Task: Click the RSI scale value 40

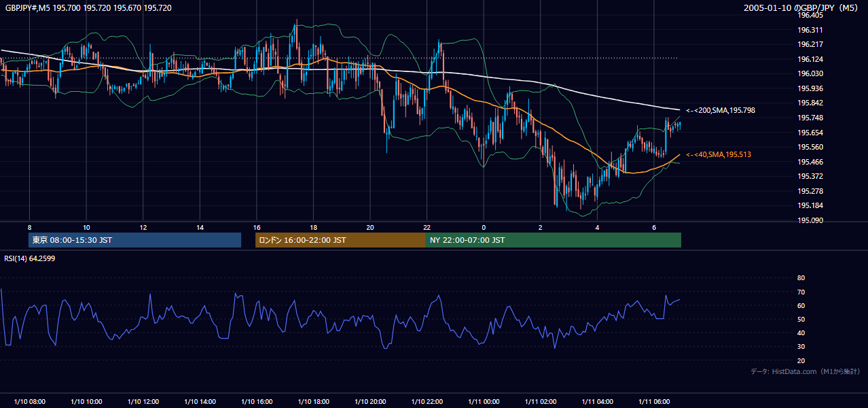Action: click(x=801, y=333)
